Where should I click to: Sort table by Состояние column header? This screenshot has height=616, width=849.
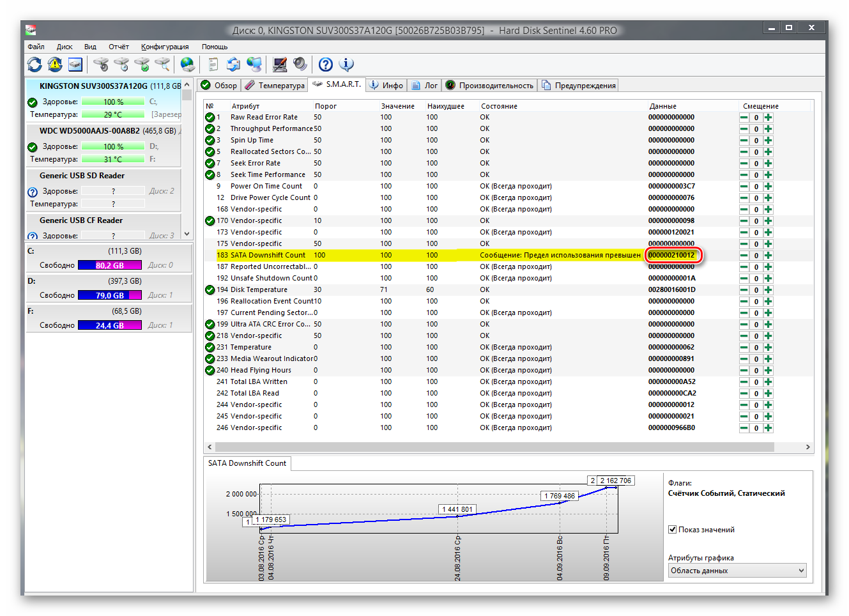(500, 106)
